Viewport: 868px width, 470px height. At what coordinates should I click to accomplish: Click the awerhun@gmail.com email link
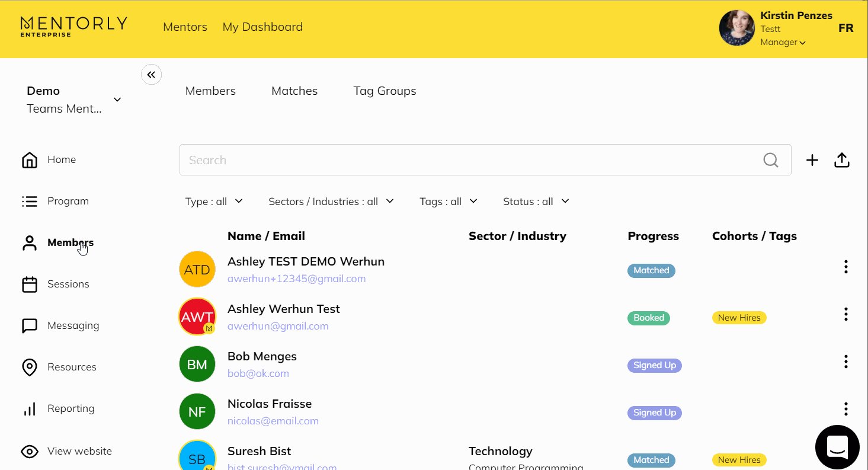point(278,326)
